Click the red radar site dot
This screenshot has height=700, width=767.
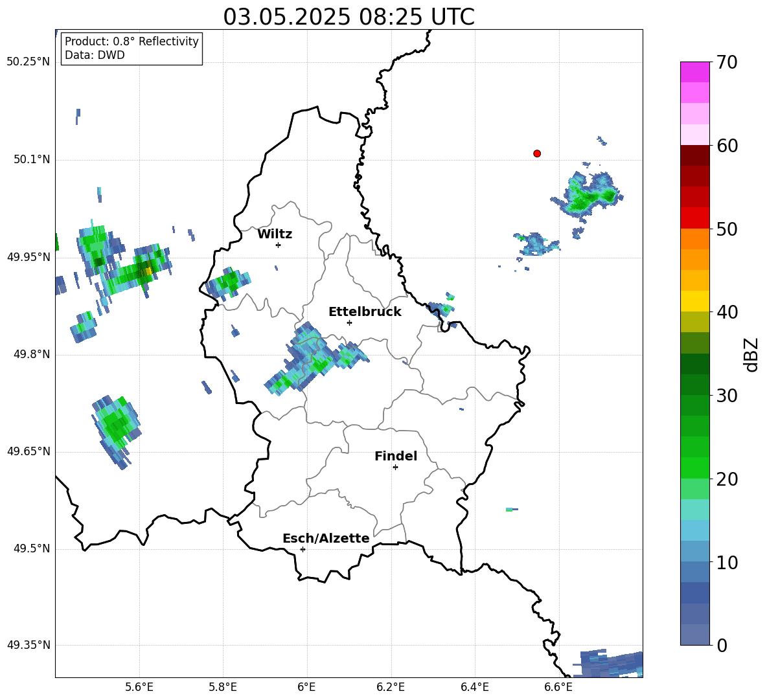pos(537,153)
